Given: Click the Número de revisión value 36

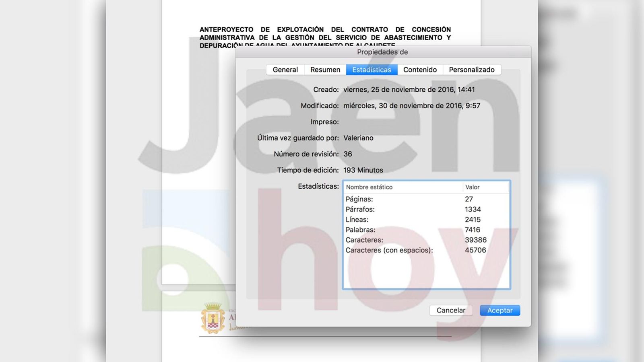Looking at the screenshot, I should [348, 154].
